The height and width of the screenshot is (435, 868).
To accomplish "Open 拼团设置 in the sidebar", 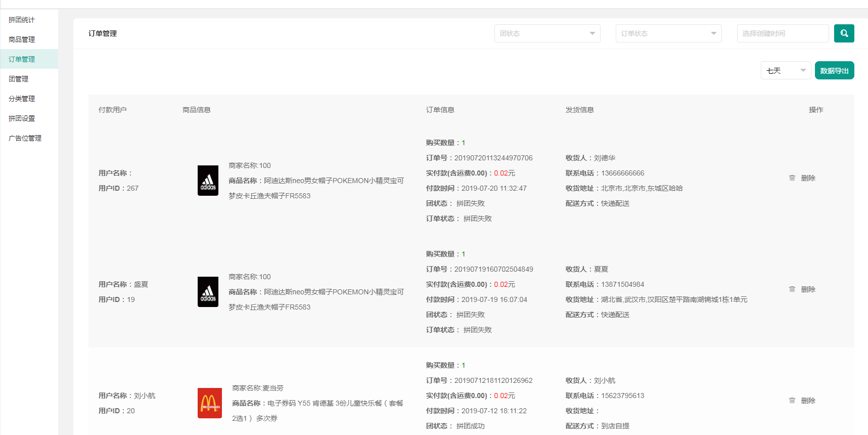I will [22, 118].
